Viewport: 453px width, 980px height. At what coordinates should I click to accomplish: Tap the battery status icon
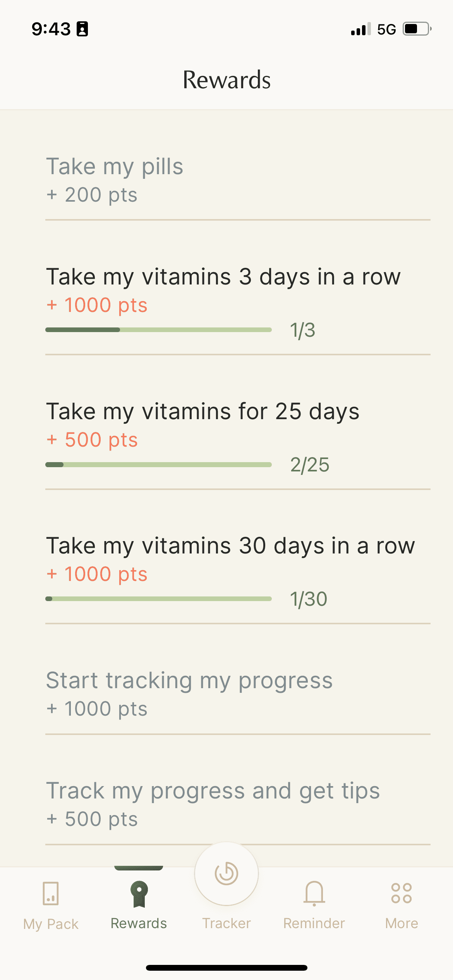tap(417, 29)
